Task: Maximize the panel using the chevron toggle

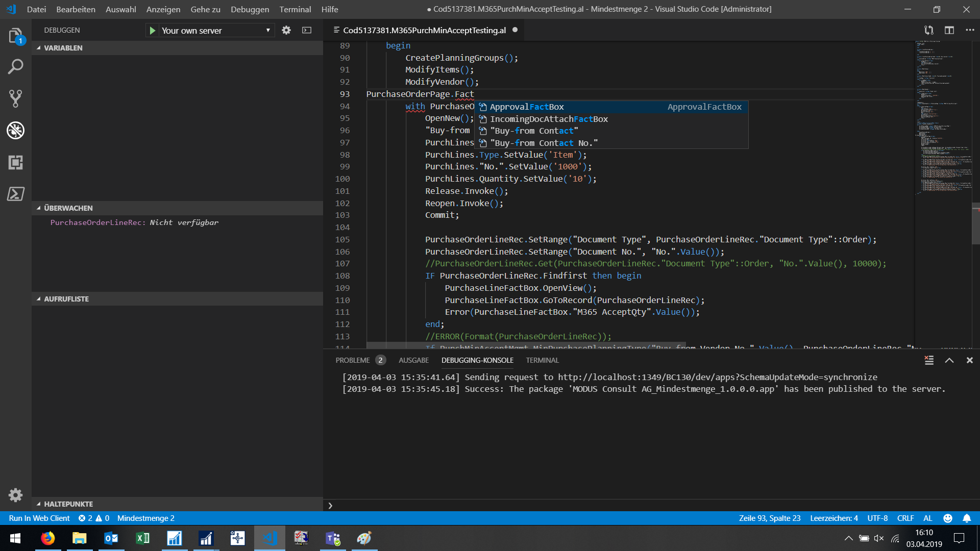Action: pos(949,360)
